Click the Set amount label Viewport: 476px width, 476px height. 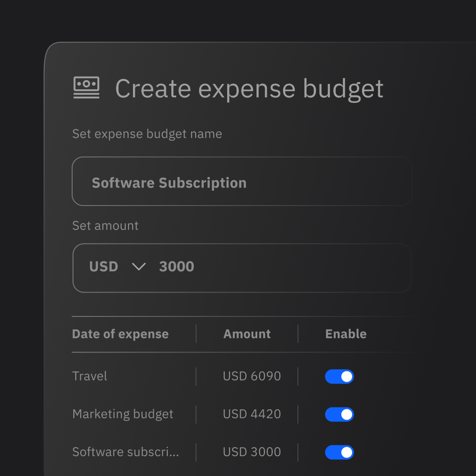click(x=105, y=225)
